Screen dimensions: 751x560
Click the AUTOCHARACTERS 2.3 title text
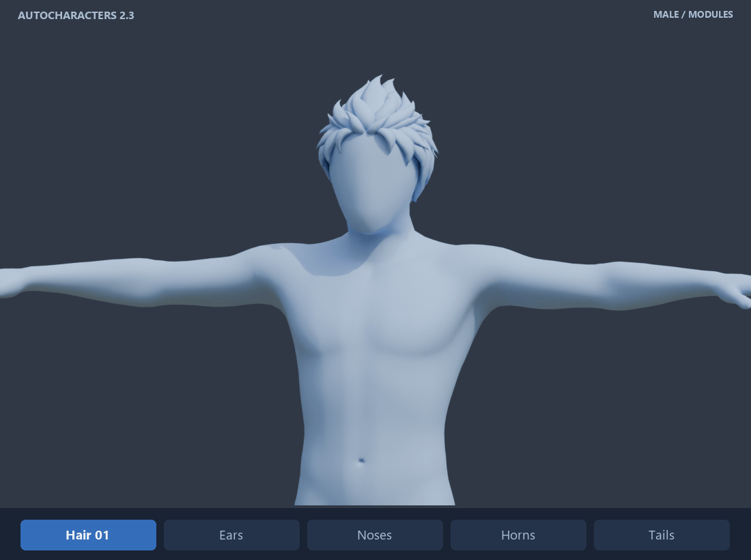click(x=76, y=15)
